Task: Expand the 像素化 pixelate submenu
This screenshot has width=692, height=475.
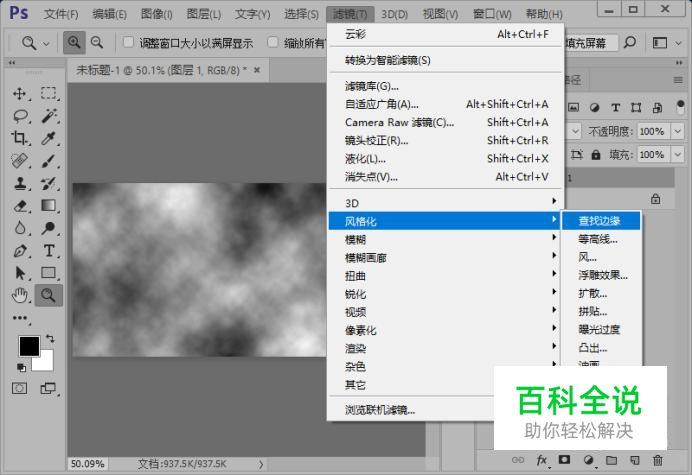Action: coord(445,330)
